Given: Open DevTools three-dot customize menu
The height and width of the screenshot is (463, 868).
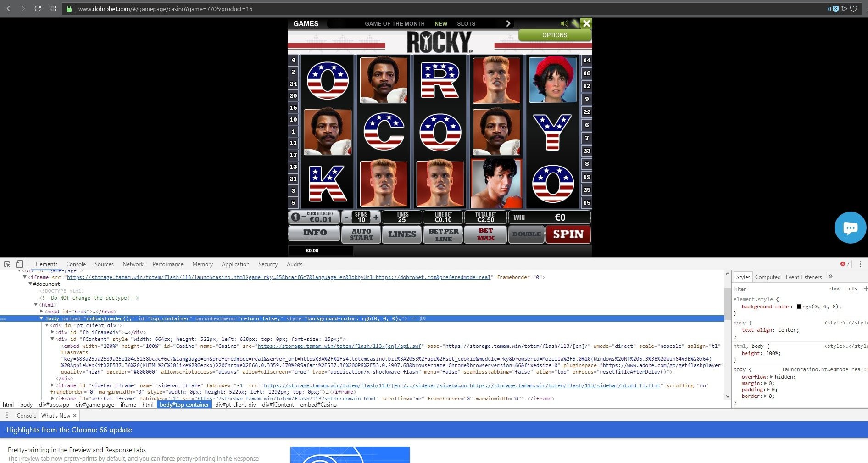Looking at the screenshot, I should [860, 264].
